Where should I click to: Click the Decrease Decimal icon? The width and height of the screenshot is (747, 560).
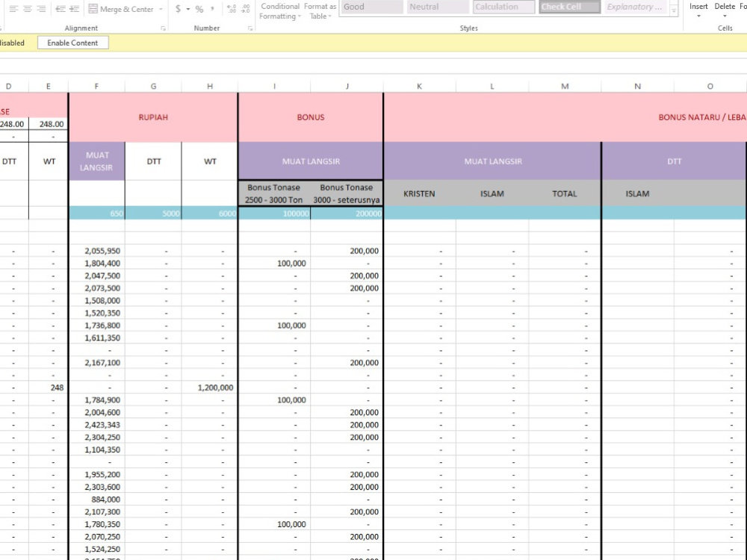(x=246, y=9)
